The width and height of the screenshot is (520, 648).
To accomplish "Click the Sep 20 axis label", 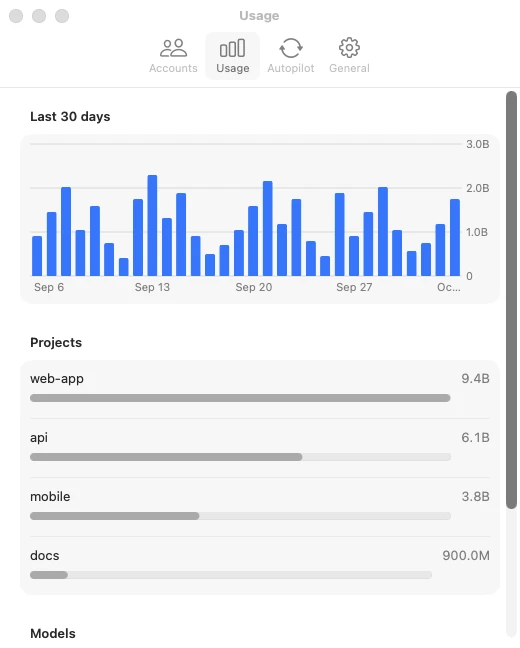I will 254,287.
